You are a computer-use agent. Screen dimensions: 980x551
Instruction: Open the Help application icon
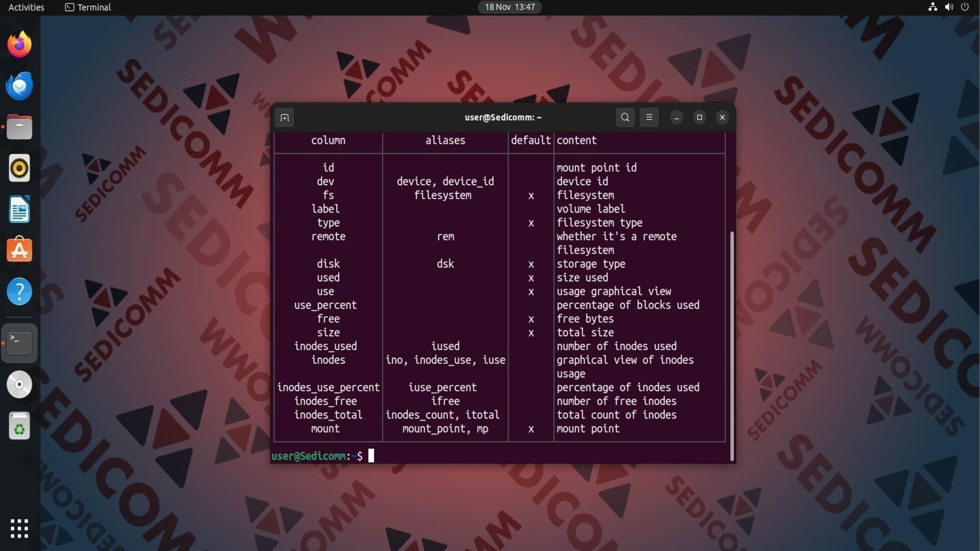[x=19, y=292]
